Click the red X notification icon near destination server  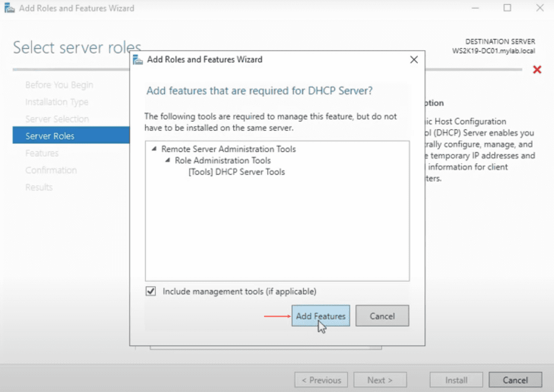(x=537, y=69)
